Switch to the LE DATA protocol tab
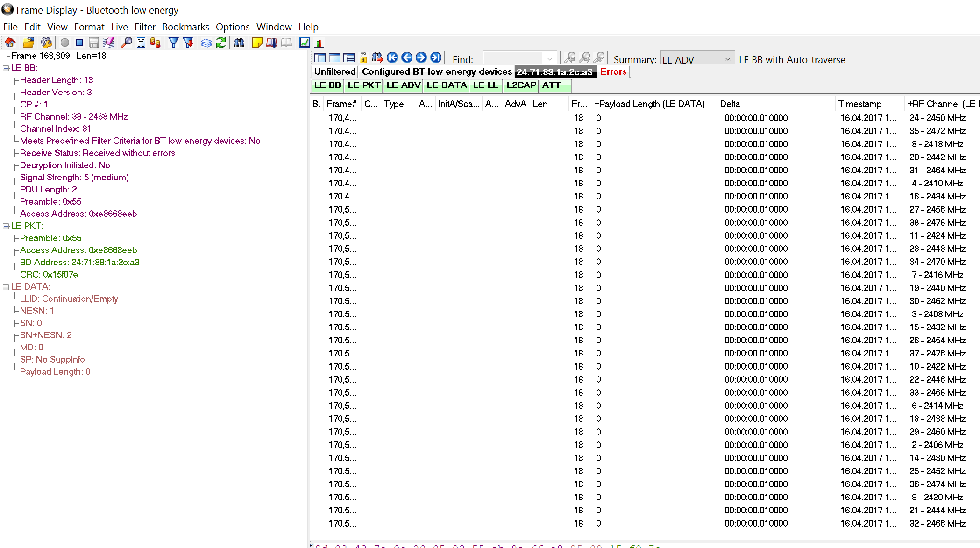 [447, 85]
